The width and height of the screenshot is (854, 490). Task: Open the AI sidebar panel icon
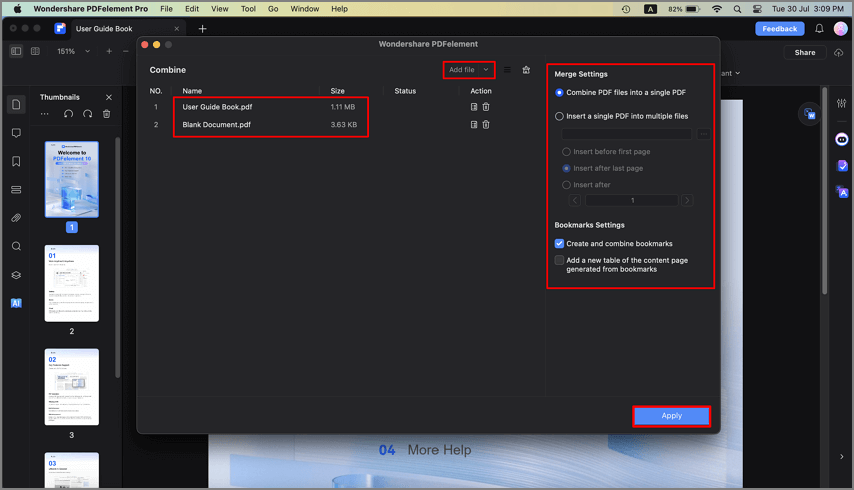(x=16, y=303)
